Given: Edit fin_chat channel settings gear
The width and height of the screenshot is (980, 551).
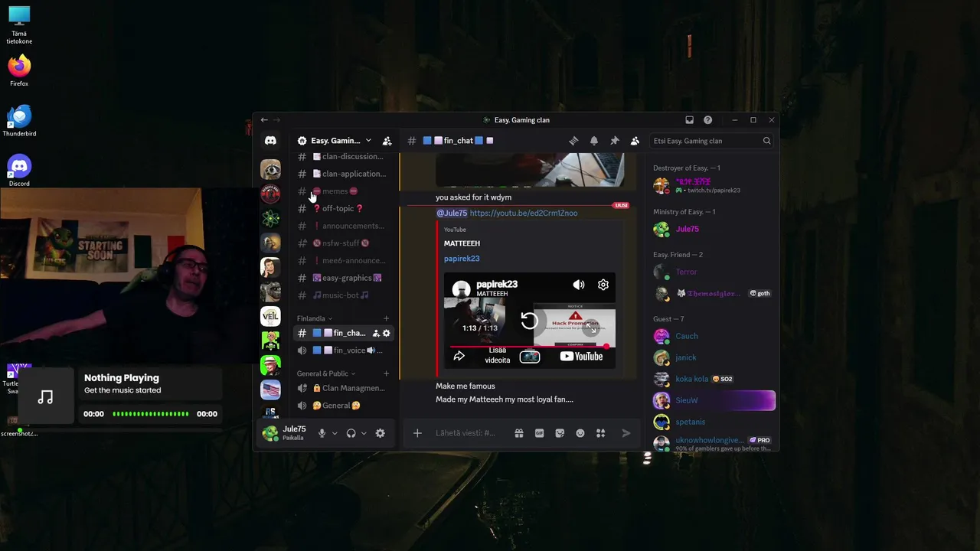Looking at the screenshot, I should coord(386,333).
